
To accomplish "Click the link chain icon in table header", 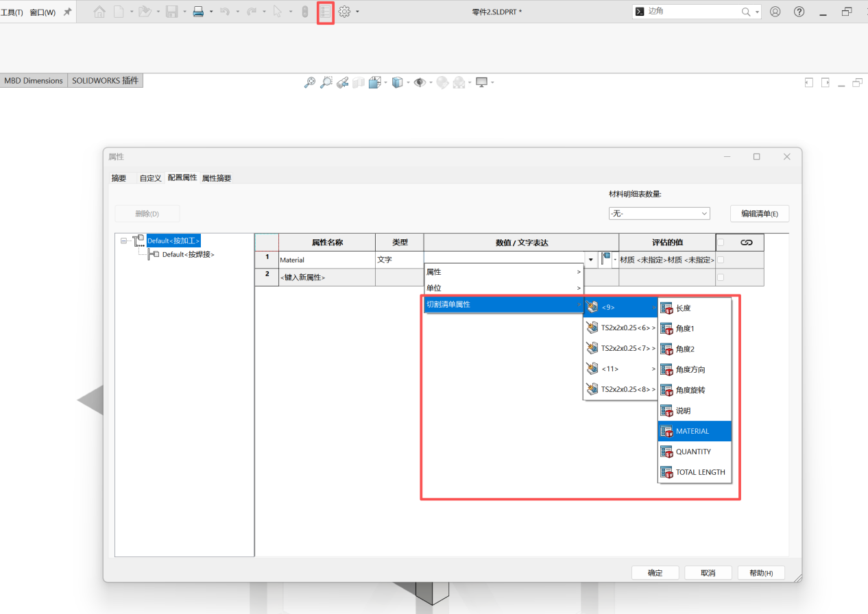I will coord(747,242).
